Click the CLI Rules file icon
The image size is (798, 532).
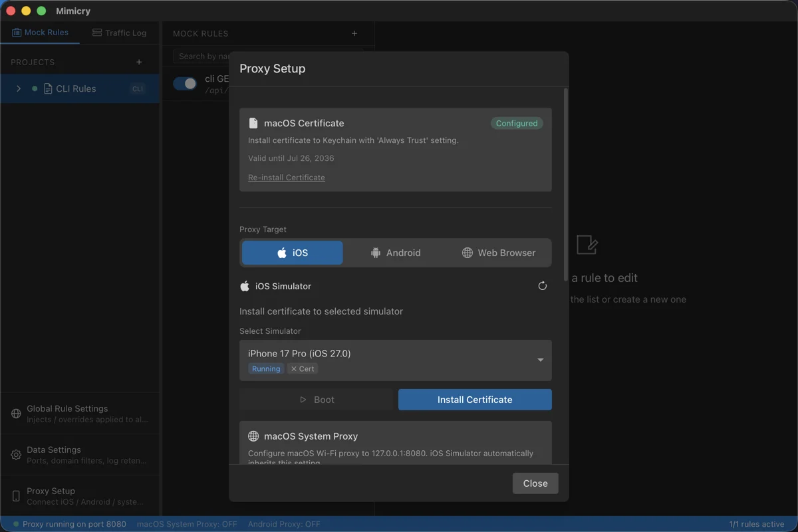(48, 88)
